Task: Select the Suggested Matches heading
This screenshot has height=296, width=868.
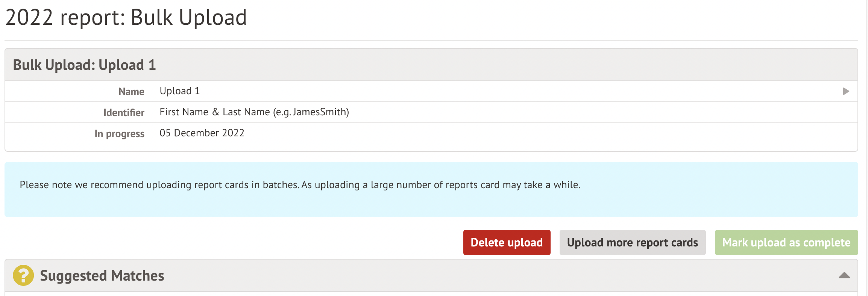Action: (102, 275)
